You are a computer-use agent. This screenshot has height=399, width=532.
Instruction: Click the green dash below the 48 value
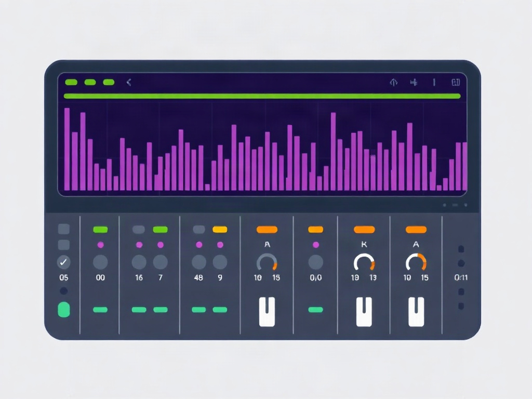(199, 310)
